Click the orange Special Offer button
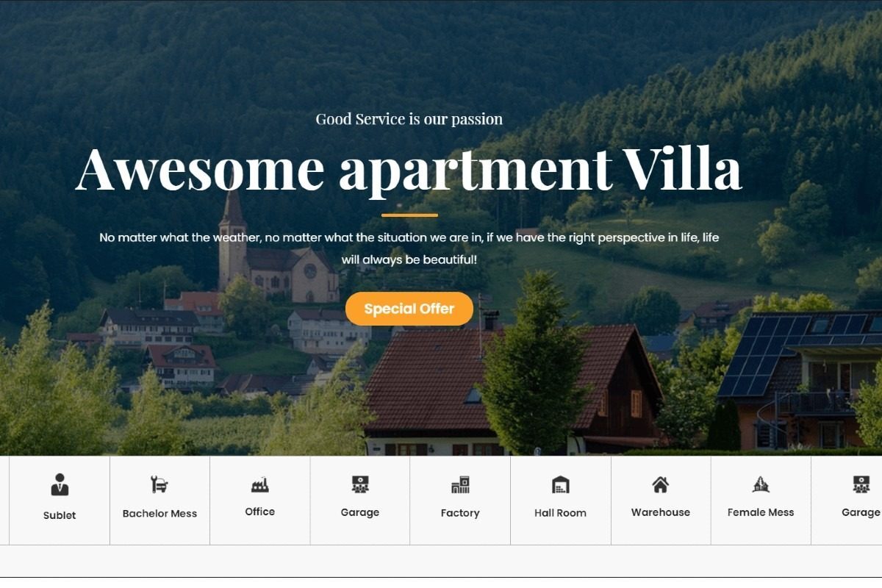The height and width of the screenshot is (588, 882). point(409,309)
